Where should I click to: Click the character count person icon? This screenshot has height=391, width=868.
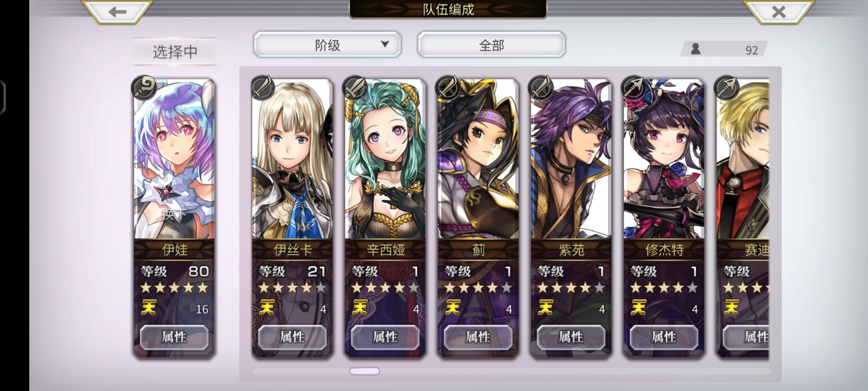(x=695, y=49)
